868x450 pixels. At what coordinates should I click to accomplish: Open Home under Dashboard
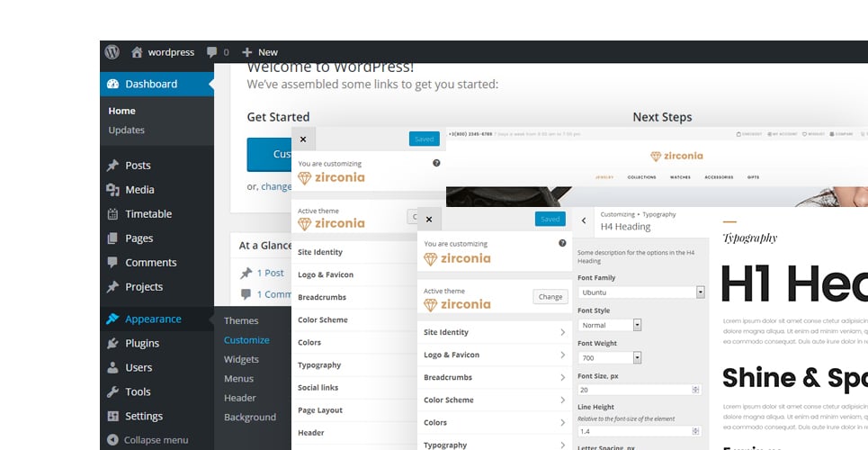pos(121,111)
